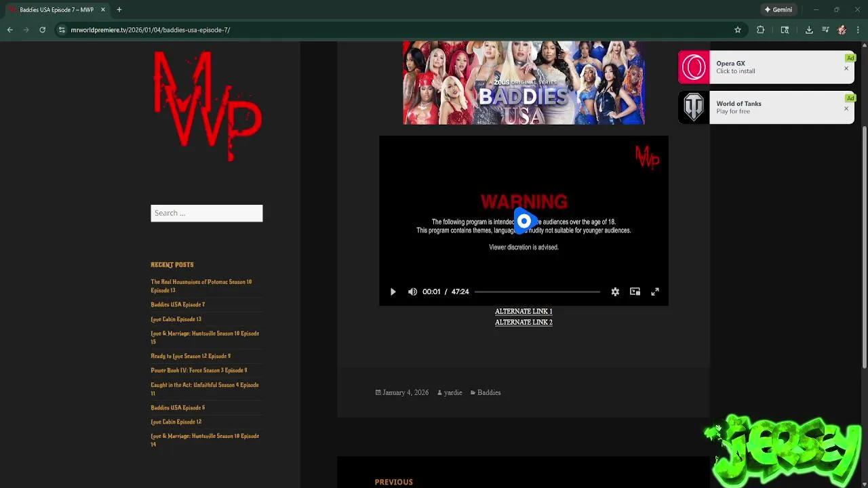Image resolution: width=868 pixels, height=488 pixels.
Task: Open Power Book IV: Force Episode 9 post
Action: point(199,370)
